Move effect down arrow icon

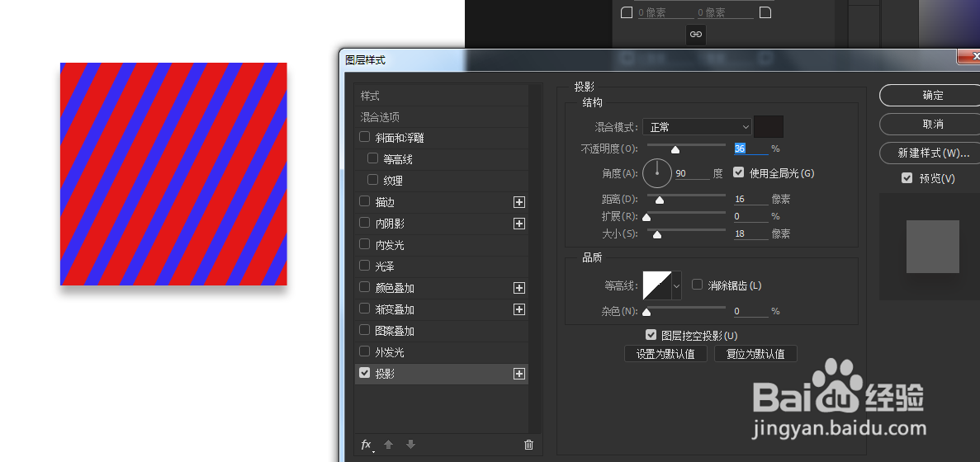pos(410,445)
